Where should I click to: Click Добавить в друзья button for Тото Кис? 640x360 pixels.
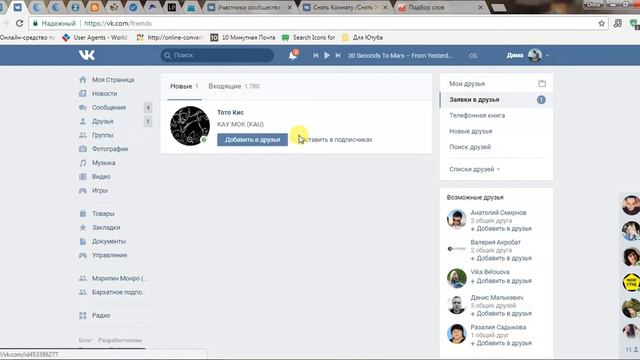(x=252, y=140)
